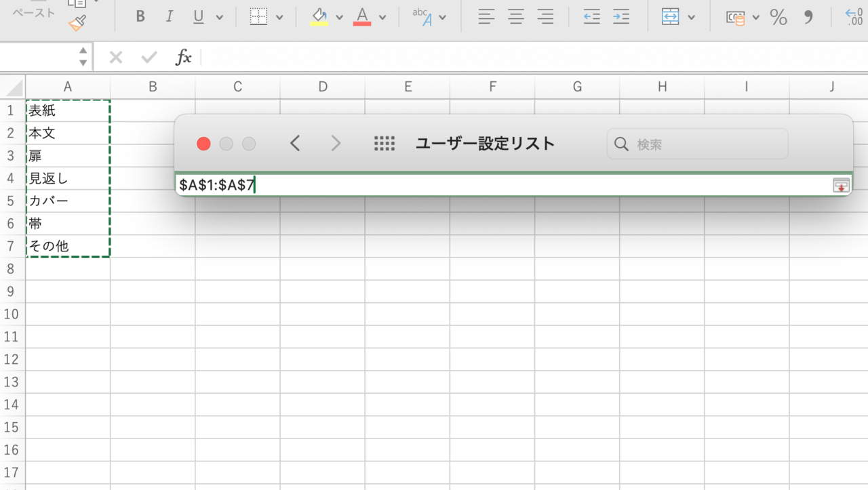Select column B header
This screenshot has width=868, height=490.
coord(153,87)
